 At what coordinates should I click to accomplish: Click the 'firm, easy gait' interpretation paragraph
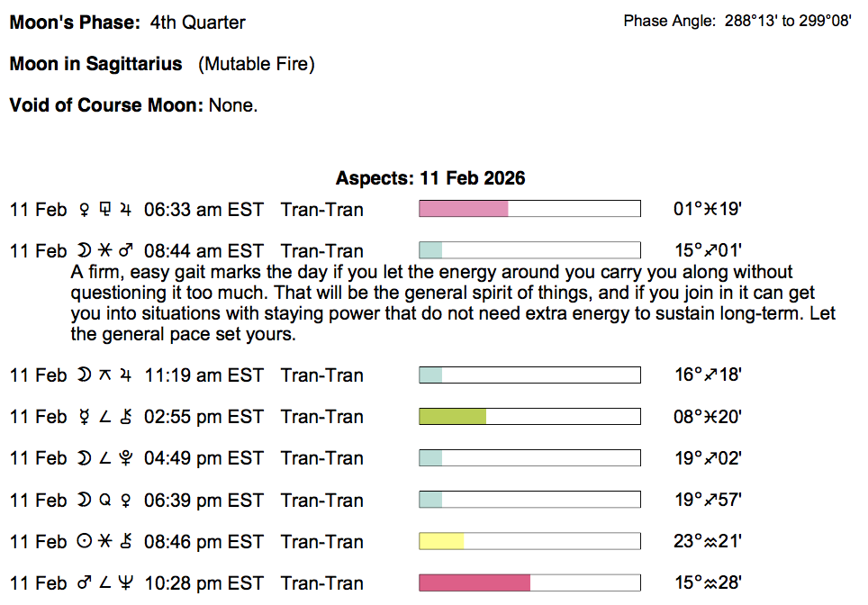(x=432, y=302)
